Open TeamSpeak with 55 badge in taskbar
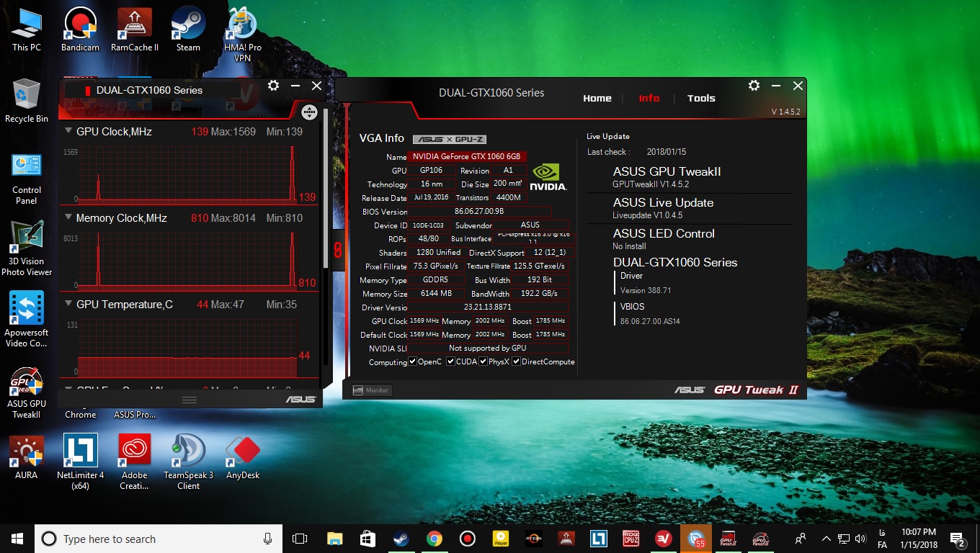 [x=695, y=539]
